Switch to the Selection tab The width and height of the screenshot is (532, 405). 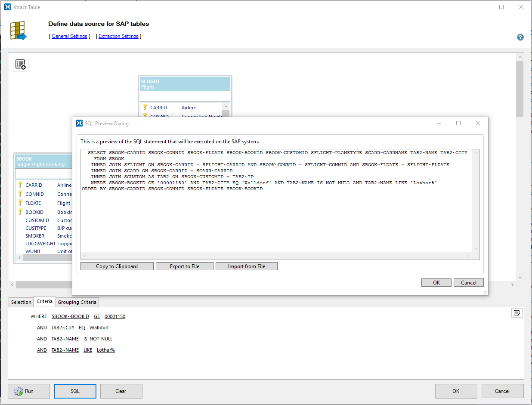pos(21,302)
